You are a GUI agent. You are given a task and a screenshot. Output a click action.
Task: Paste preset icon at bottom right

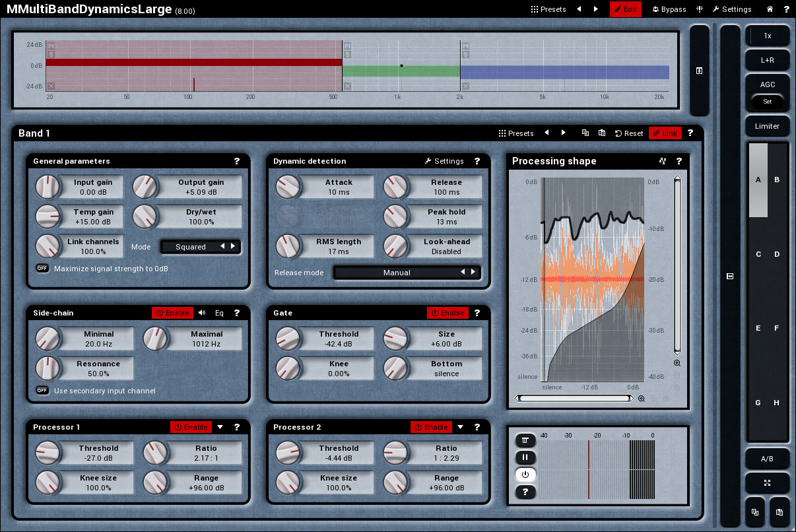(779, 512)
